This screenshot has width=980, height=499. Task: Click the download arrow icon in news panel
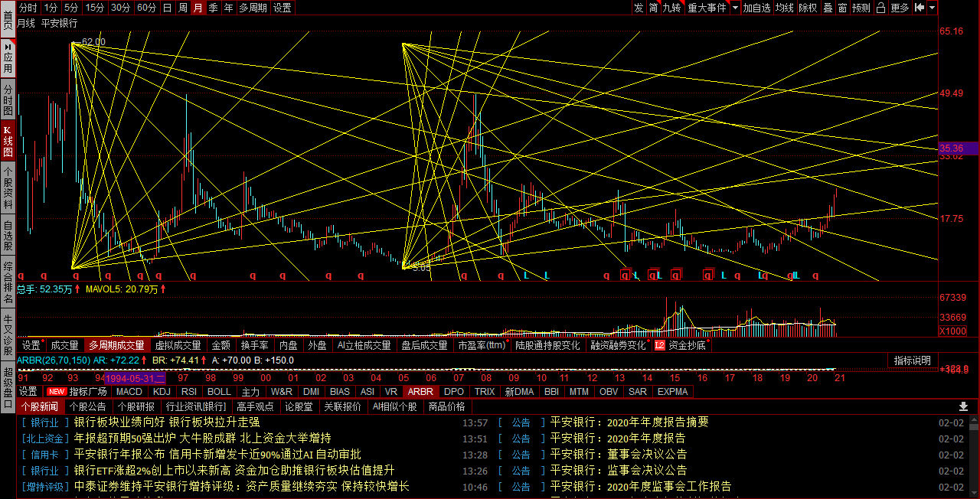tap(963, 406)
